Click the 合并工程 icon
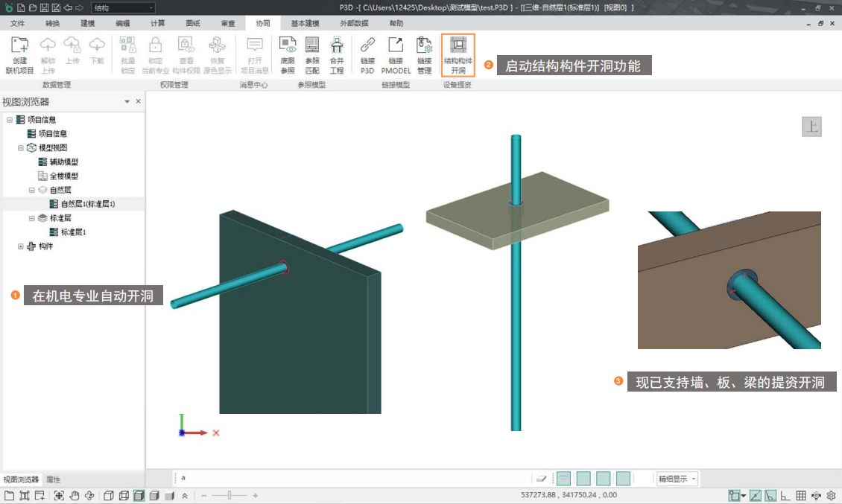Screen dimensions: 842x504 click(337, 55)
